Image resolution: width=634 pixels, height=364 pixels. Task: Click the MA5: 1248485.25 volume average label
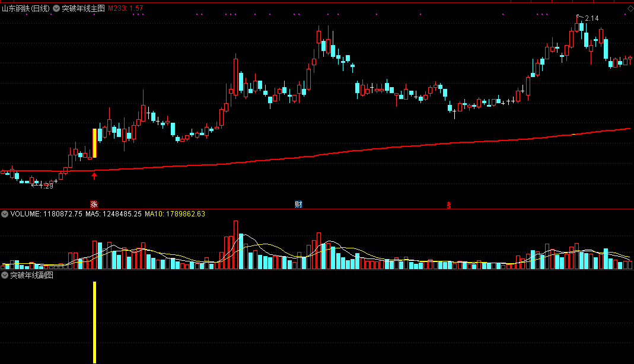click(x=113, y=213)
